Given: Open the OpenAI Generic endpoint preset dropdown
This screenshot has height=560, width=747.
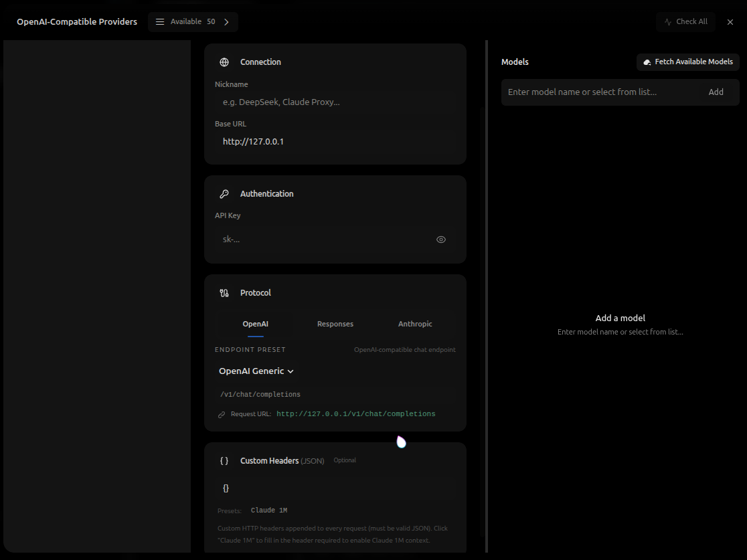Looking at the screenshot, I should (x=256, y=371).
